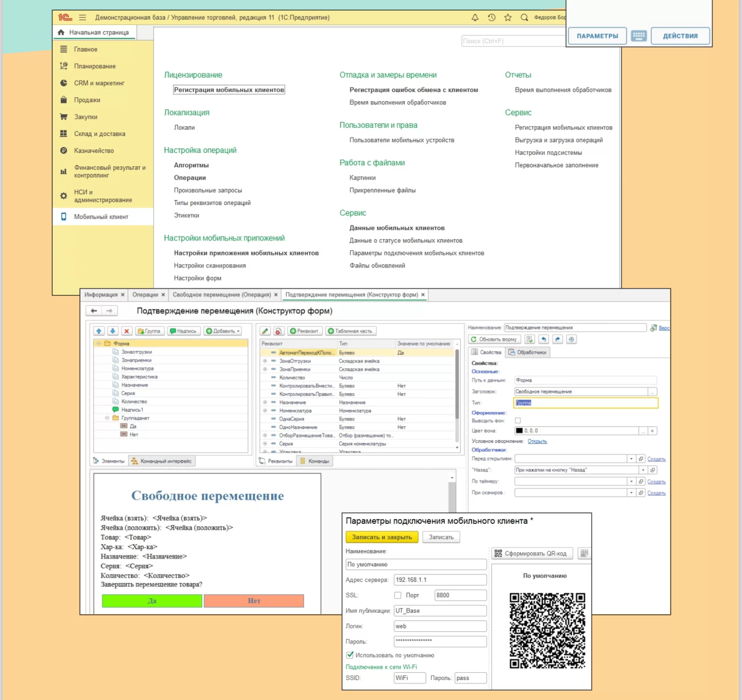The image size is (742, 700).
Task: Click the search magnifier icon in header
Action: tap(524, 18)
